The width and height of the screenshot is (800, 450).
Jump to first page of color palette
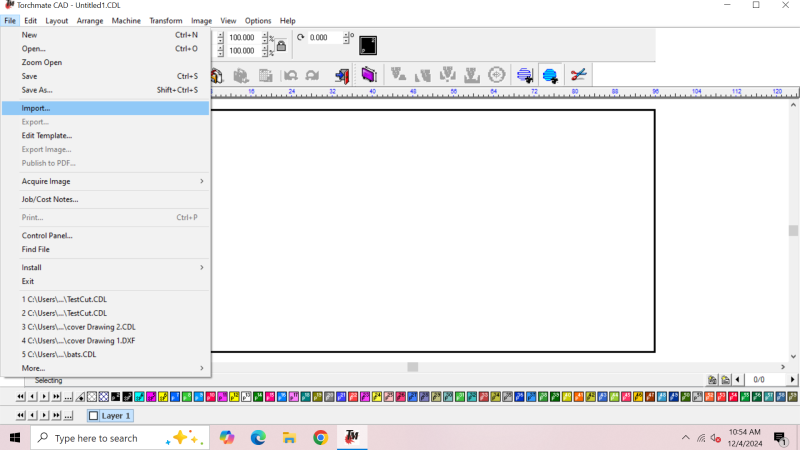coord(20,396)
